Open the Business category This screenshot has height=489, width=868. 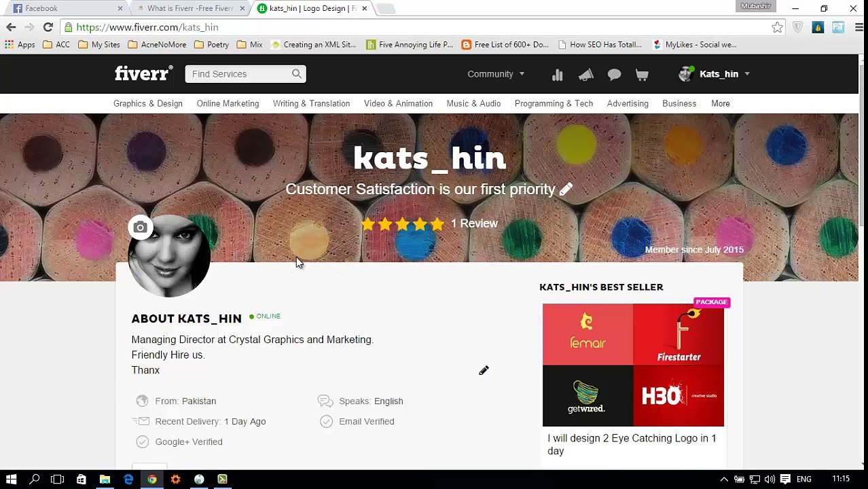679,103
